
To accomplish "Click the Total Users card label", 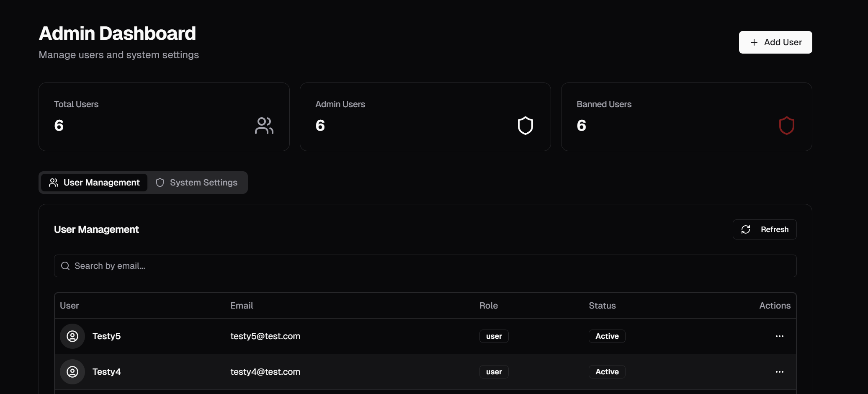I will coord(76,104).
